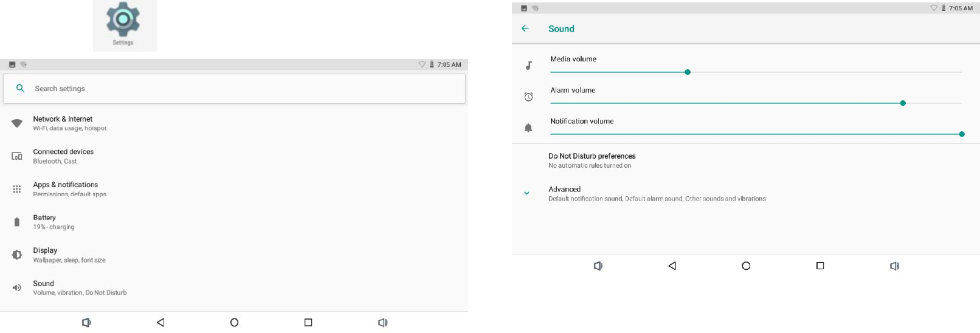This screenshot has height=333, width=980.
Task: Click the Display brightness icon
Action: [x=17, y=255]
